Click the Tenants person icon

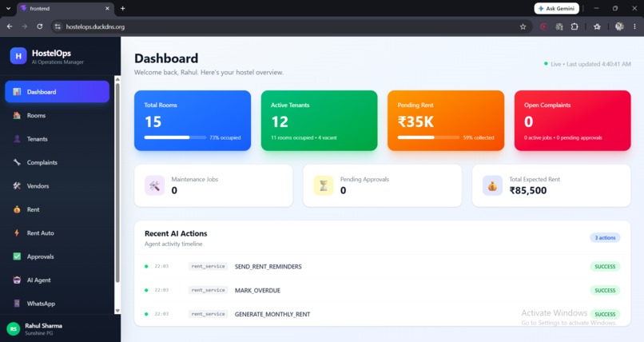pos(17,139)
